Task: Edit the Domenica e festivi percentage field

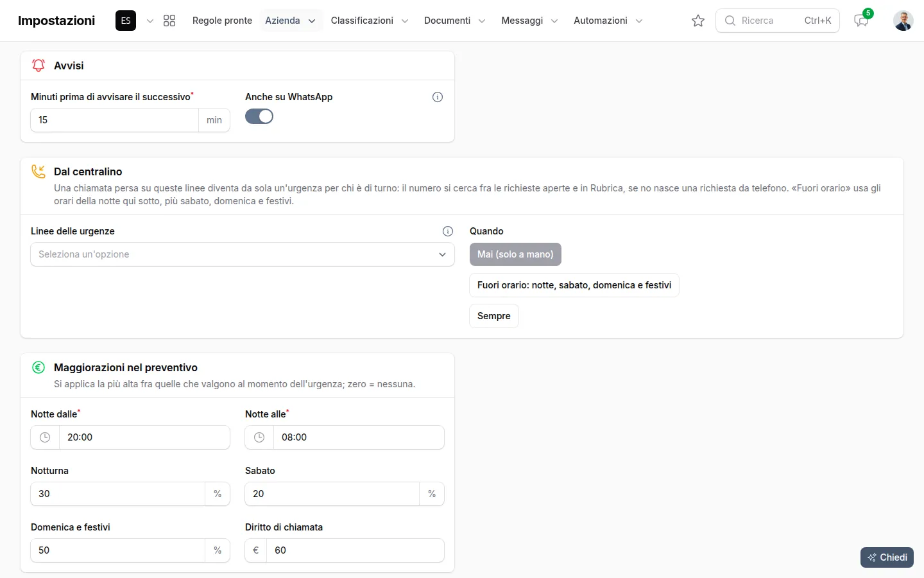Action: (118, 550)
